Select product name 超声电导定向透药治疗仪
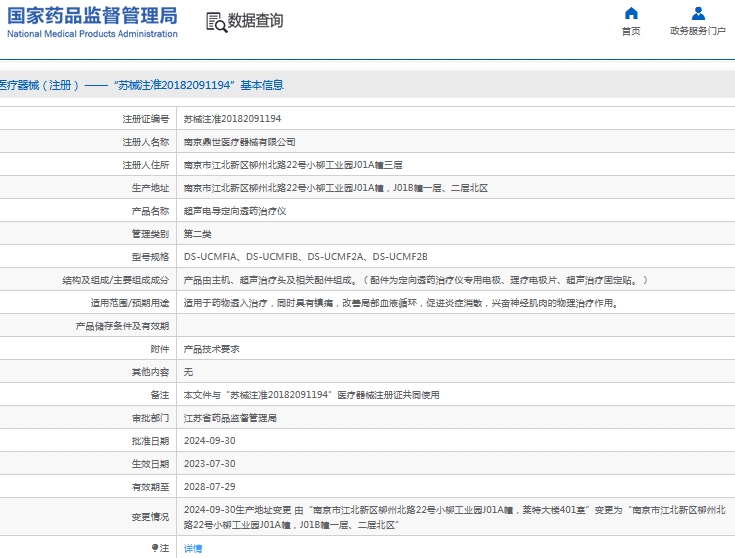This screenshot has height=558, width=735. click(x=234, y=211)
